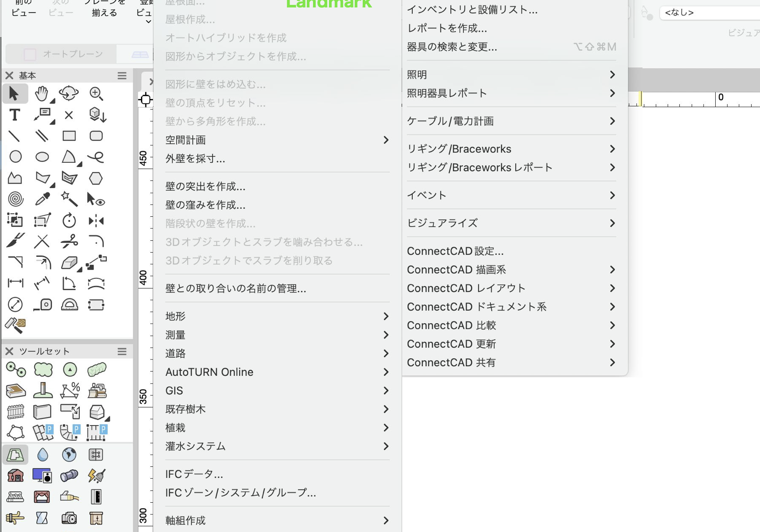This screenshot has width=760, height=532.
Task: Select the Tape Measure tool
Action: click(43, 305)
